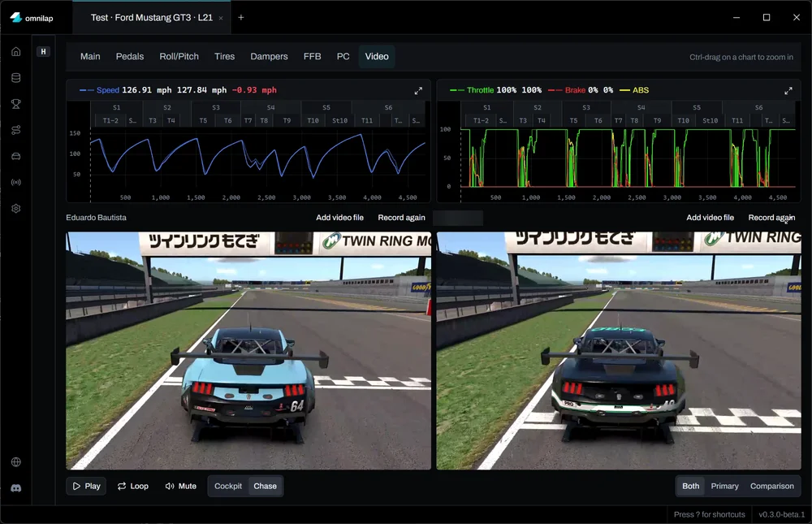Screen dimensions: 812x524
Task: Expand the Speed chart to fullscreen
Action: tap(418, 90)
